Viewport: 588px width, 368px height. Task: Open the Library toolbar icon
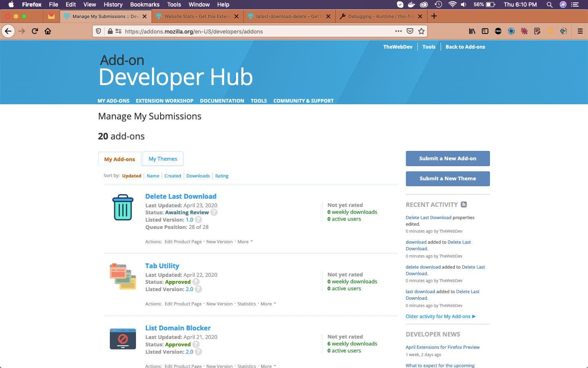472,31
